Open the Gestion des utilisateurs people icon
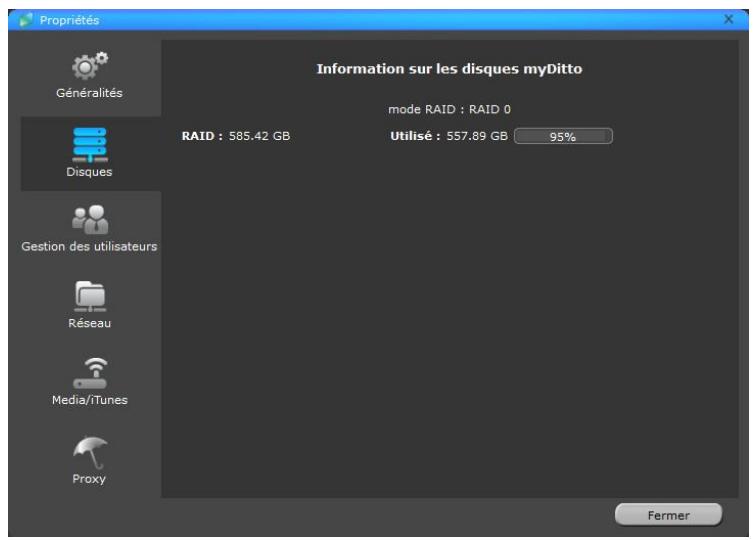 [x=90, y=220]
